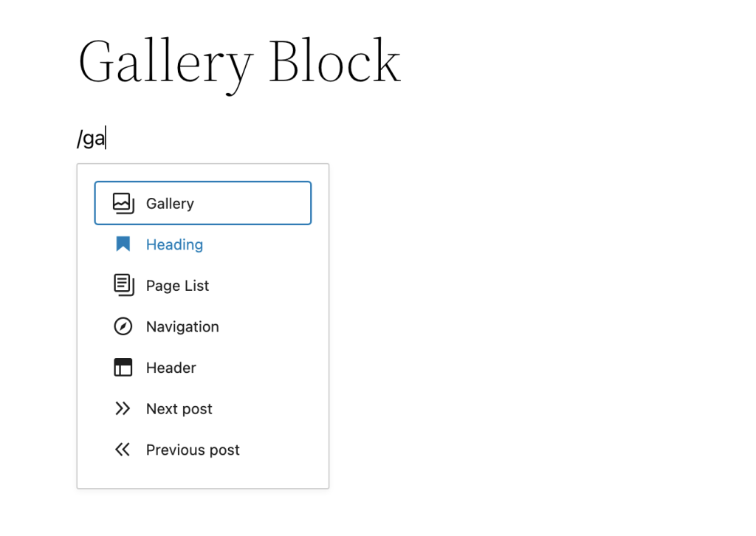Toggle the bookmark next to Heading

point(123,244)
